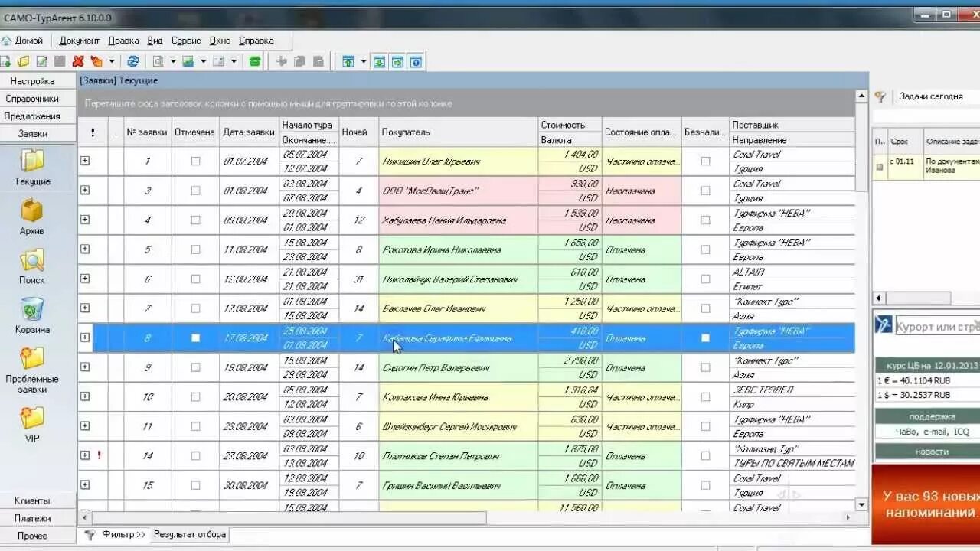980x551 pixels.
Task: Open the Вид menu
Action: pyautogui.click(x=155, y=41)
